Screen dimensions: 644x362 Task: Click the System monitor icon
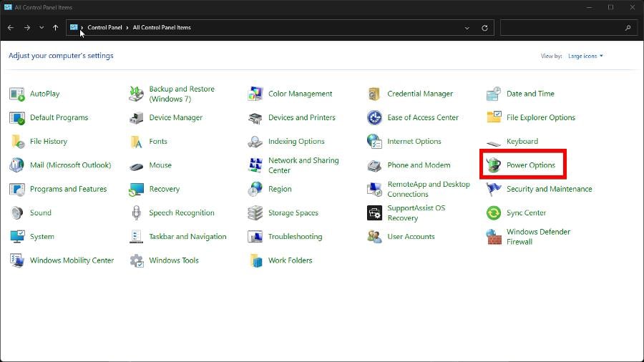(x=17, y=237)
